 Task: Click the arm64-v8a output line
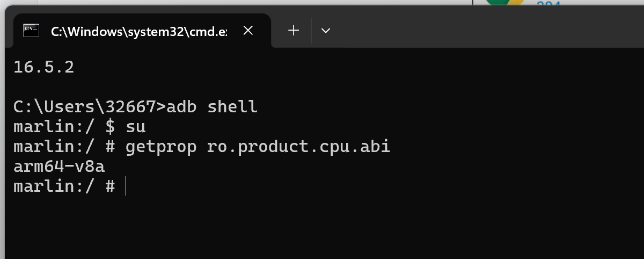click(59, 167)
